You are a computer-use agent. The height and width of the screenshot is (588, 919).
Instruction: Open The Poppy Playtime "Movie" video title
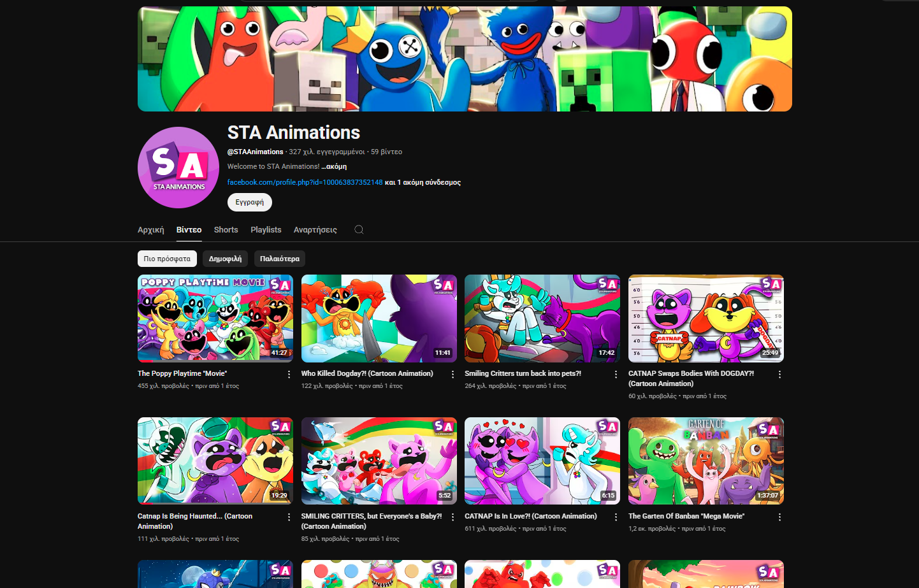tap(182, 373)
